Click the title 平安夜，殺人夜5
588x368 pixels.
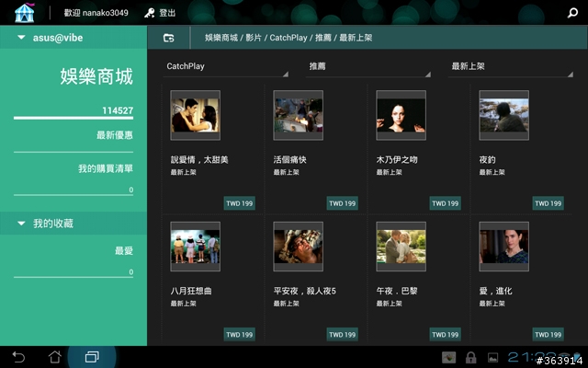(305, 291)
